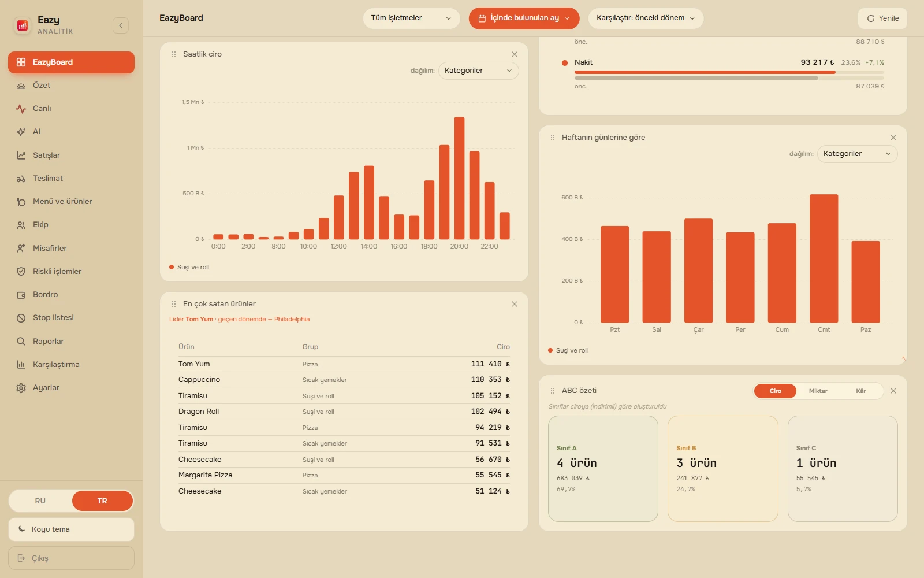The width and height of the screenshot is (924, 578).
Task: Open Kategoriler dropdown in Haftanın günlerine göre
Action: click(x=857, y=154)
